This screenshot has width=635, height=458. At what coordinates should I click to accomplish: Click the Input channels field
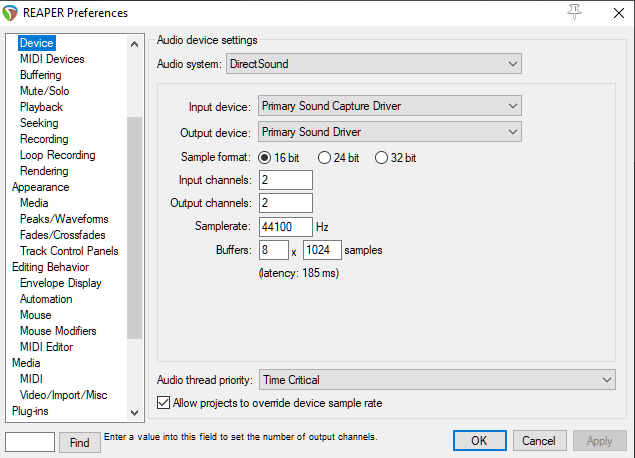(x=286, y=180)
